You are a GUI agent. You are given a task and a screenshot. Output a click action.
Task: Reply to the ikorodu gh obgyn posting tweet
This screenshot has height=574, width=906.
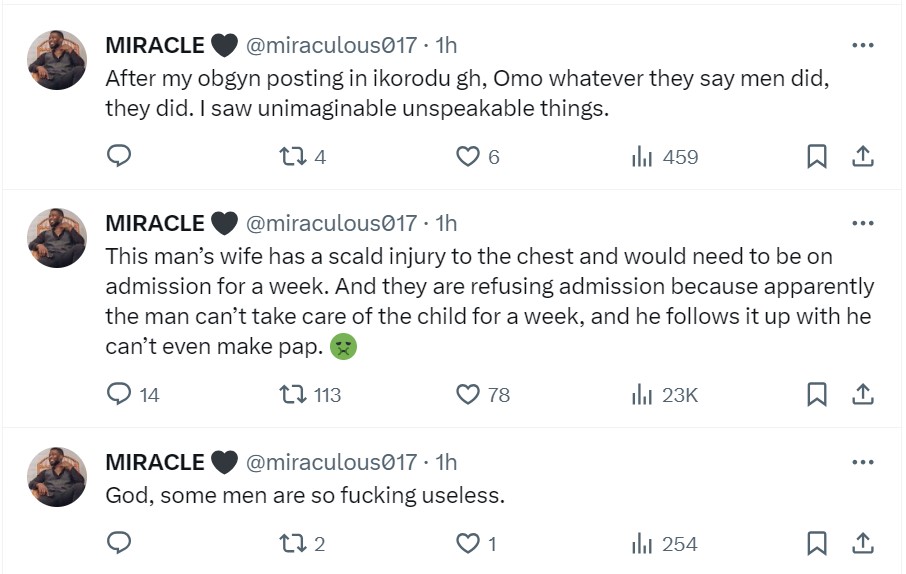click(x=119, y=157)
